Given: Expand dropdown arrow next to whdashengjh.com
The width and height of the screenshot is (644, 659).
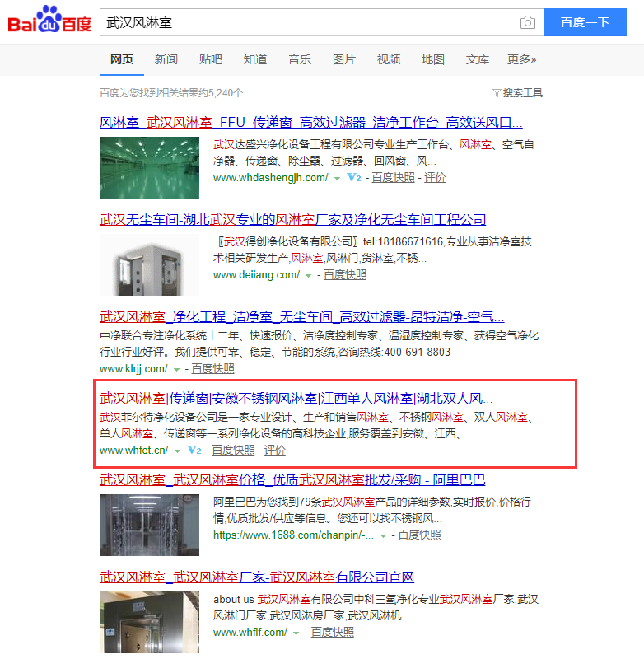Looking at the screenshot, I should [x=337, y=179].
